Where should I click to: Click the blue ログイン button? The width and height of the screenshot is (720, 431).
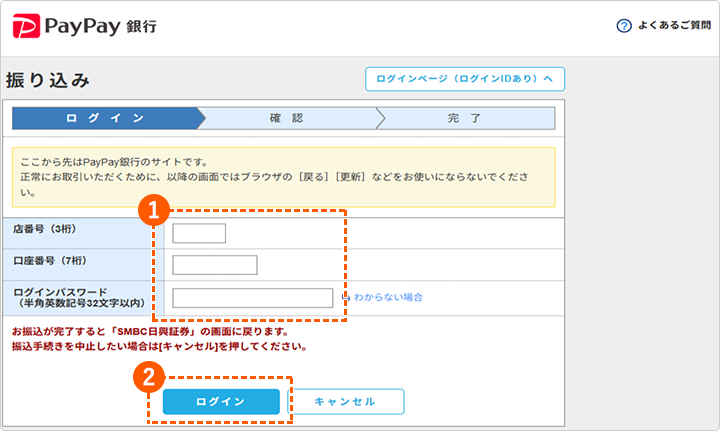[221, 402]
